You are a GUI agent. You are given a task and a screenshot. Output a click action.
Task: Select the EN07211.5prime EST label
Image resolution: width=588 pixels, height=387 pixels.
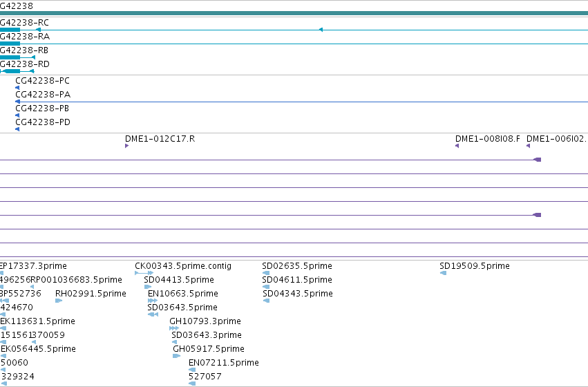pyautogui.click(x=224, y=363)
